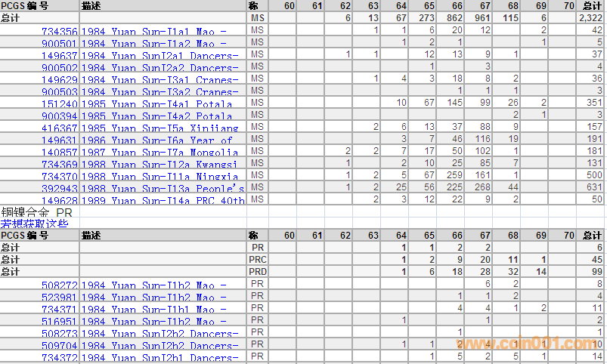The width and height of the screenshot is (607, 364).
Task: Open the 1988 Yuan Sun-I13a People's link
Action: (163, 188)
